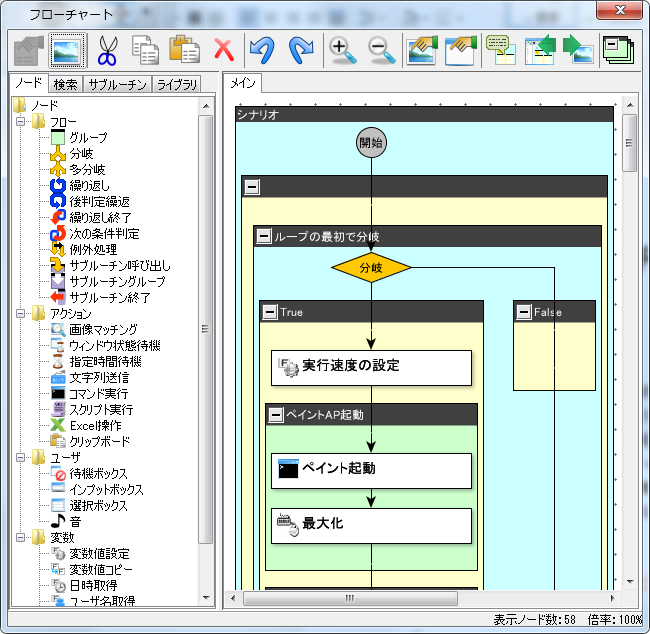Click the zoom out magnifier icon
Screen dimensions: 650x634
point(381,51)
